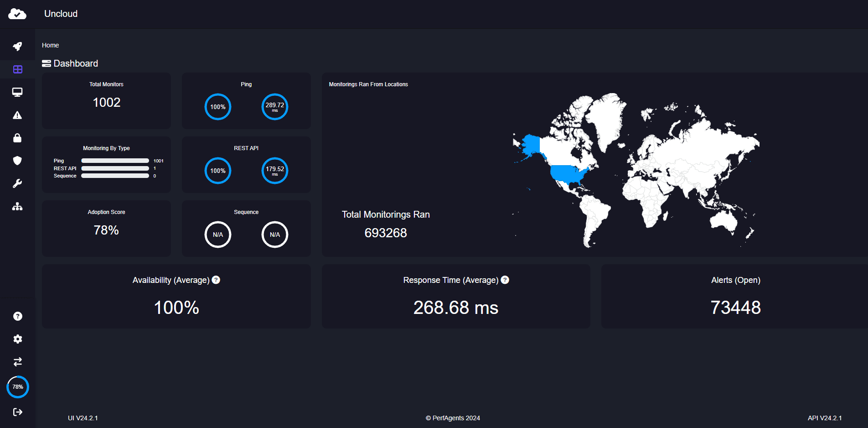
Task: Click the swap arrows sidebar icon
Action: point(18,362)
